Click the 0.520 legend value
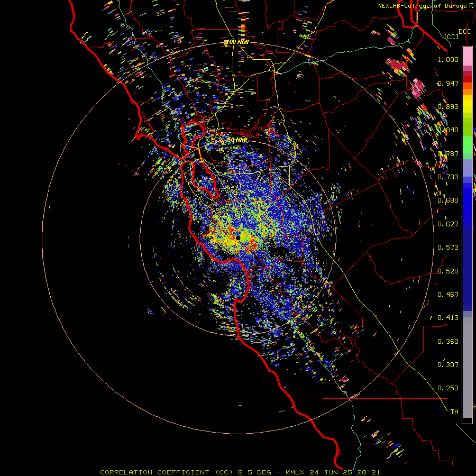The width and height of the screenshot is (476, 476). (x=448, y=271)
